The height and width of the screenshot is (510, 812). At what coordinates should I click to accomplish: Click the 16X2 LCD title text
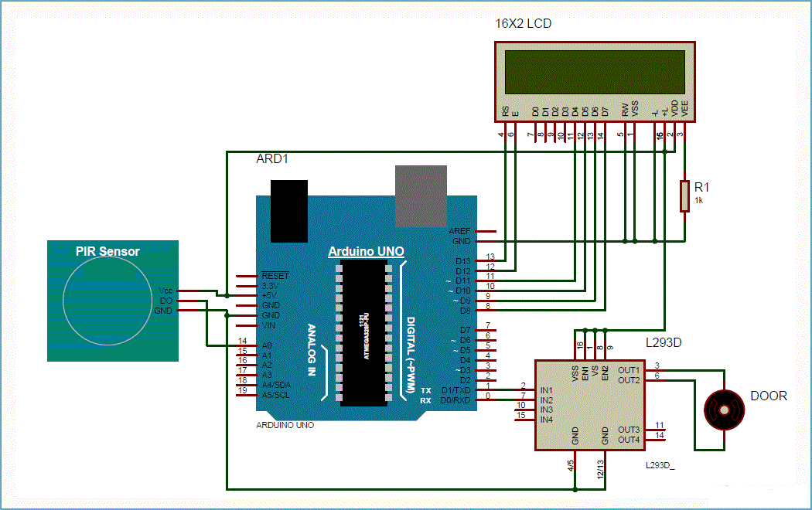(x=523, y=24)
